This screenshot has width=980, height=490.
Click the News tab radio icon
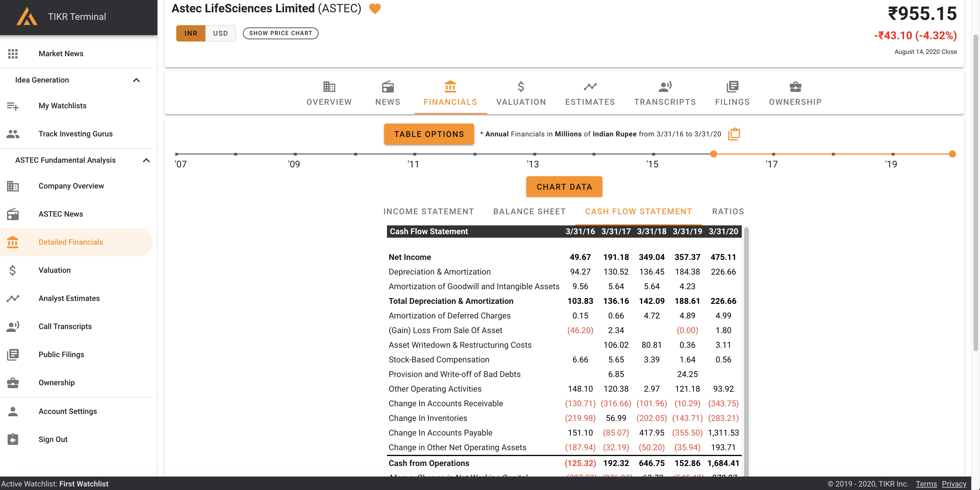point(388,87)
